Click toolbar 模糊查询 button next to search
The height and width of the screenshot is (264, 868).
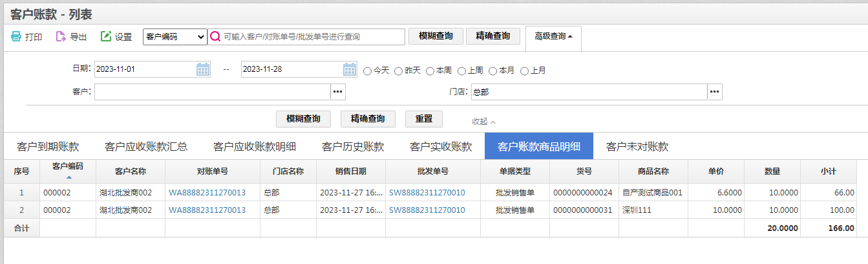[436, 36]
